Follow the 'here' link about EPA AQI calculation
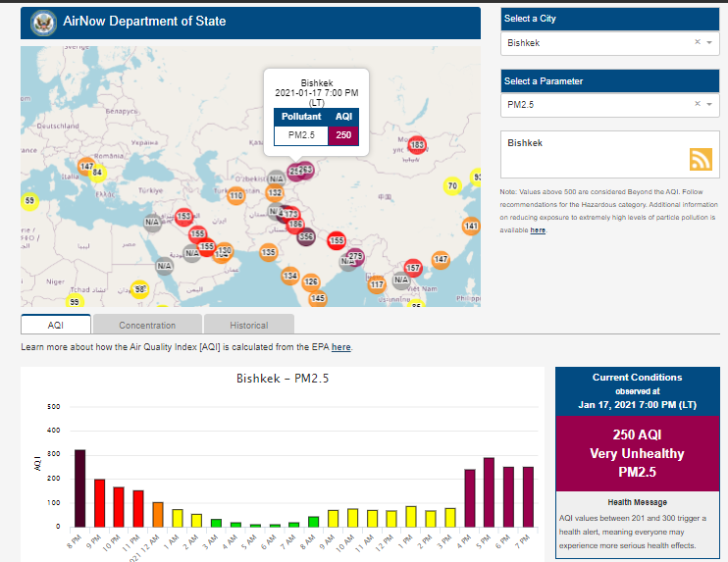The width and height of the screenshot is (728, 562). click(x=340, y=347)
